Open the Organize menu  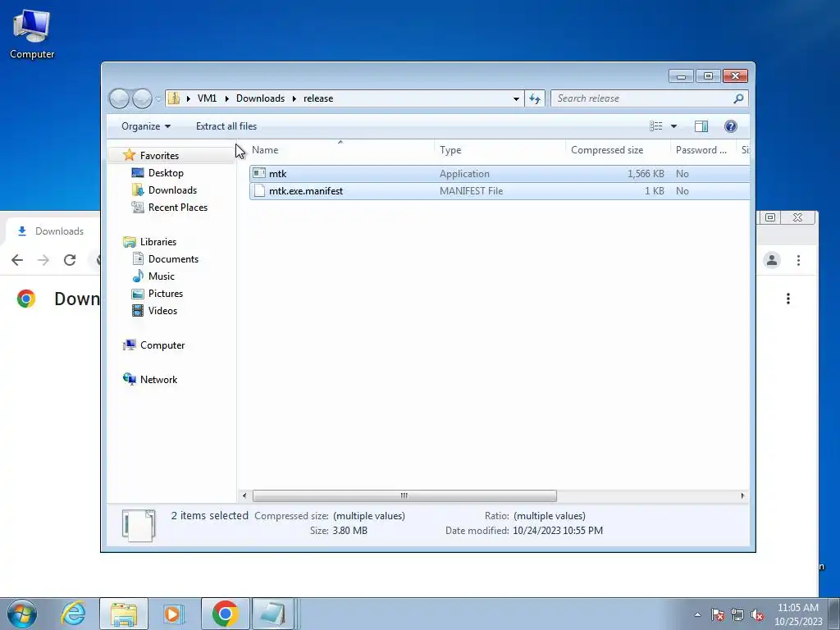tap(146, 126)
